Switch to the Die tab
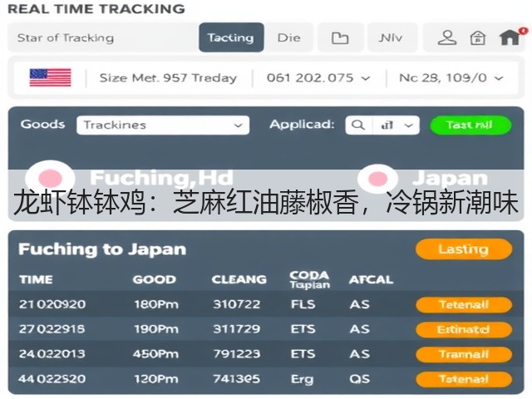This screenshot has width=532, height=399. (x=288, y=37)
